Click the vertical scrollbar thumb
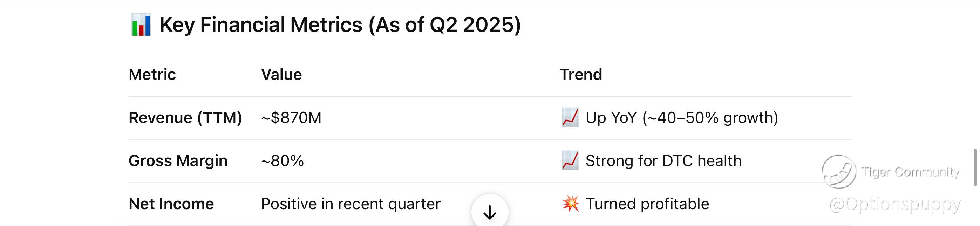980x226 pixels. point(975,167)
